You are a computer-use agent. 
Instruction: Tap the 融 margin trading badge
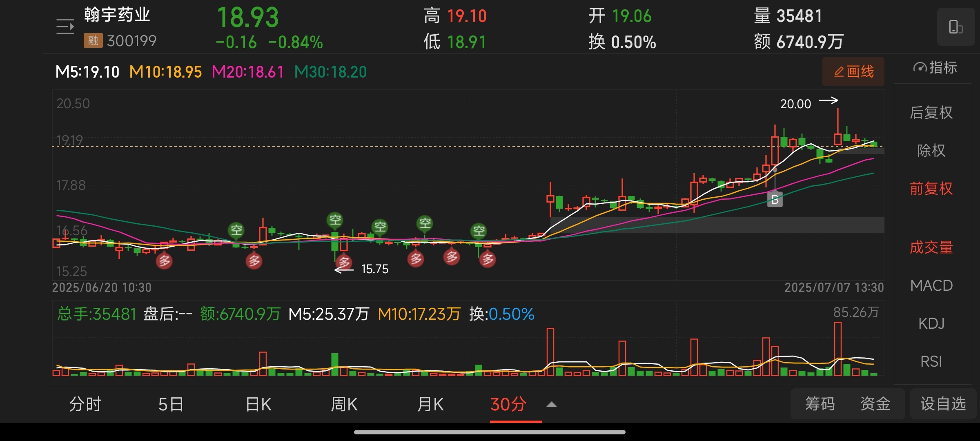(93, 40)
